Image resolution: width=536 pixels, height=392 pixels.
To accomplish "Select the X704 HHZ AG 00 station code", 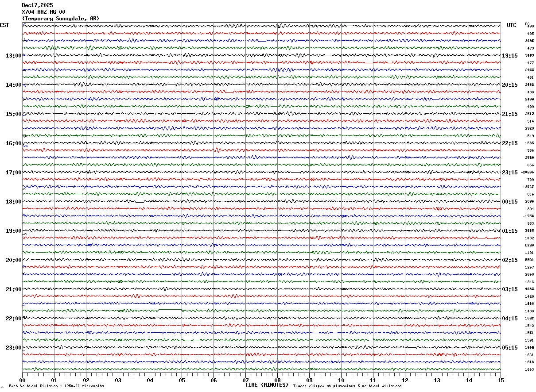I will coord(43,12).
